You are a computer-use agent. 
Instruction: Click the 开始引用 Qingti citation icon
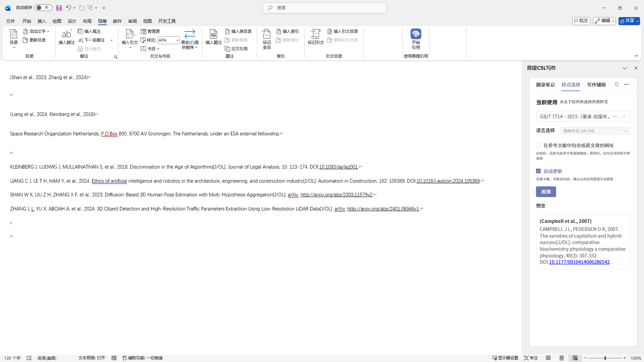(x=416, y=34)
